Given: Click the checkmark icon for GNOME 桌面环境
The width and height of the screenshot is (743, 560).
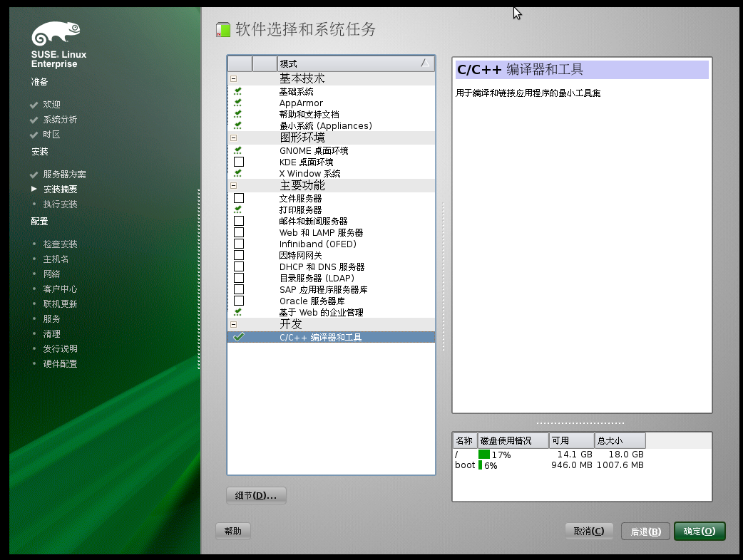Looking at the screenshot, I should [x=237, y=150].
